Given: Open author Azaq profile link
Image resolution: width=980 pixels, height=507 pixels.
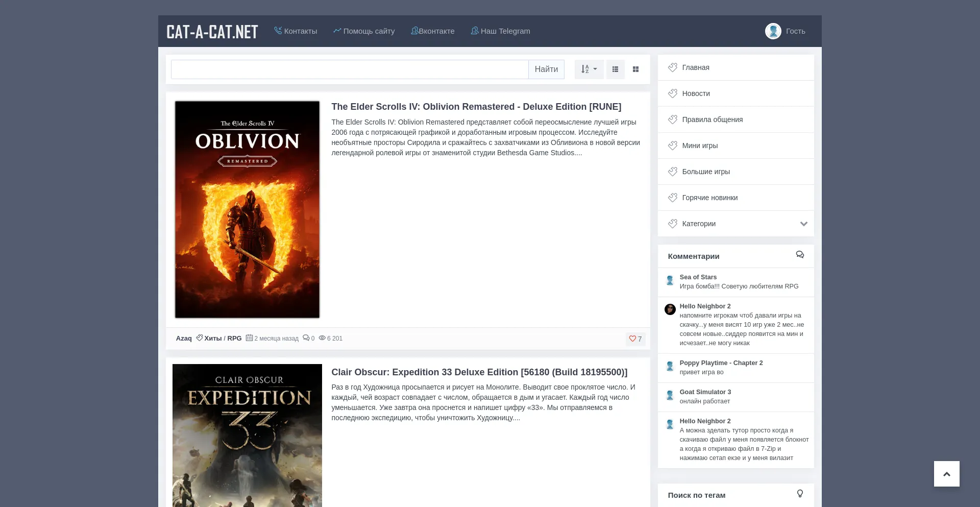Looking at the screenshot, I should [x=184, y=339].
